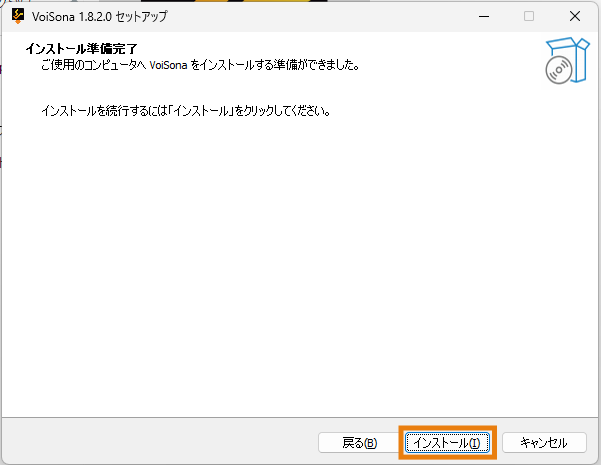Click the VoiSona app icon in title bar
The height and width of the screenshot is (465, 601).
[x=18, y=16]
